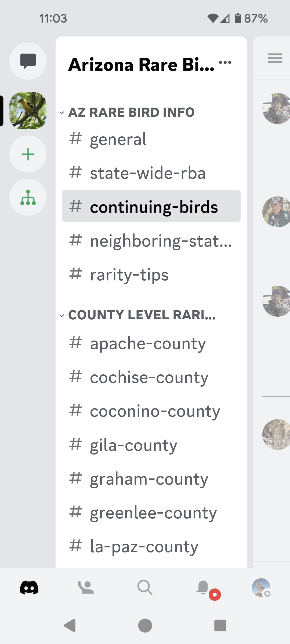Open the member list hamburger menu
Screen dimensions: 290x644
[274, 58]
